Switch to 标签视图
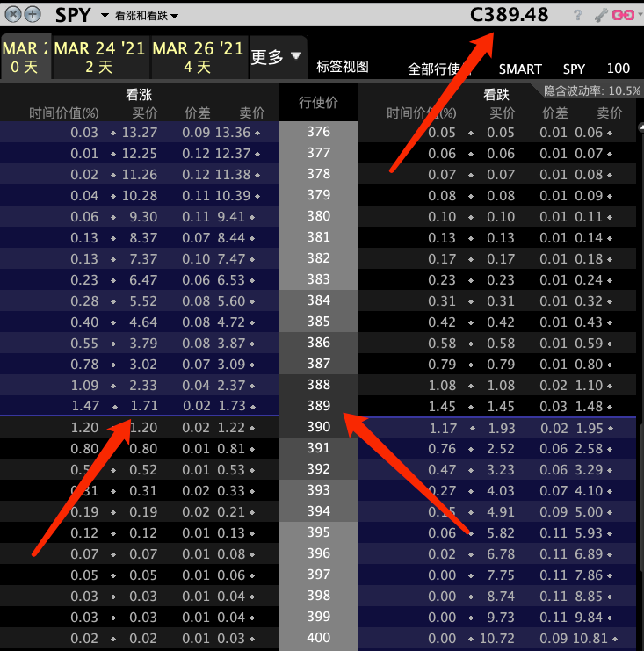644x651 pixels. point(343,67)
